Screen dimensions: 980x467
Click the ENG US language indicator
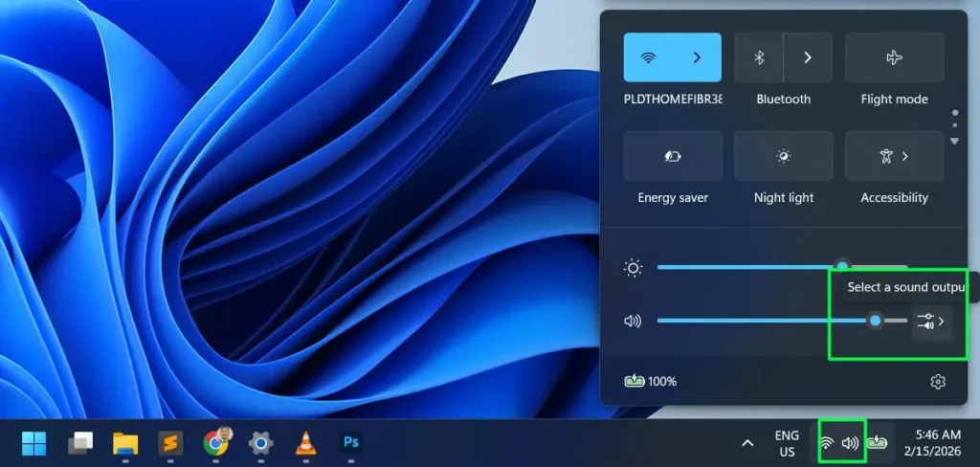787,443
